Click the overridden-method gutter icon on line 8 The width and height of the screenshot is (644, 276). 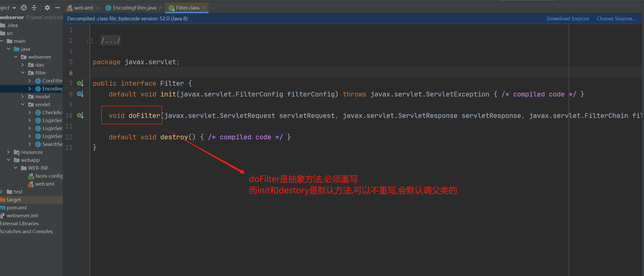[x=80, y=94]
